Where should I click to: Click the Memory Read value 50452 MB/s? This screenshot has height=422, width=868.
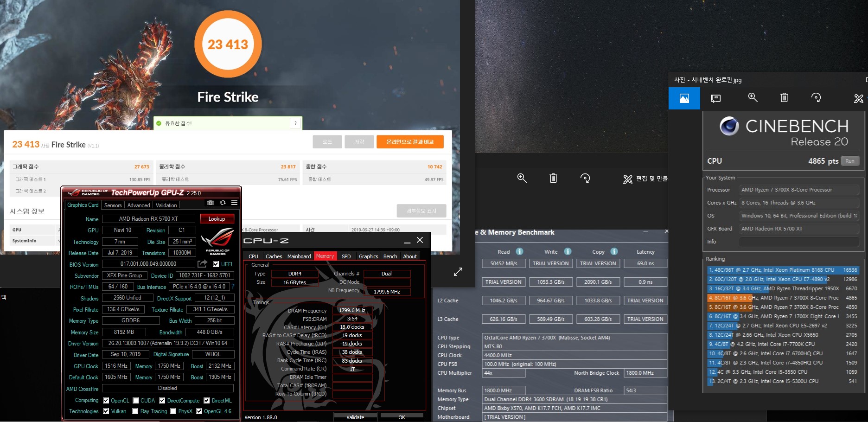(504, 263)
